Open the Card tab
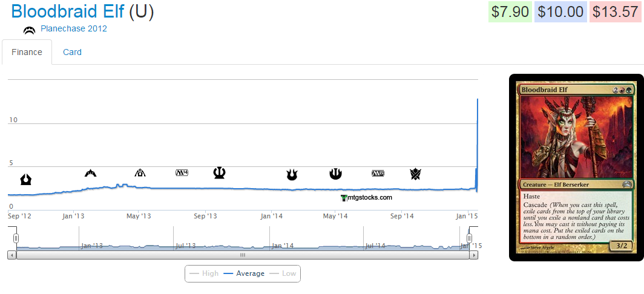 (72, 52)
